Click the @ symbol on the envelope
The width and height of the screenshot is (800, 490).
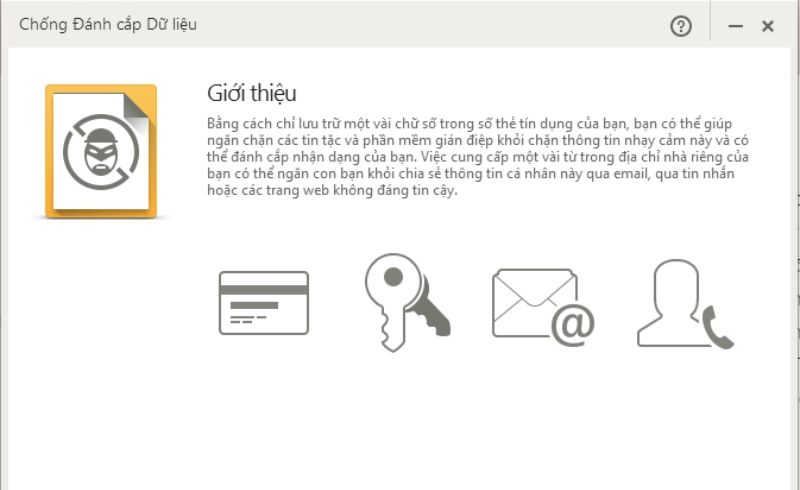573,325
